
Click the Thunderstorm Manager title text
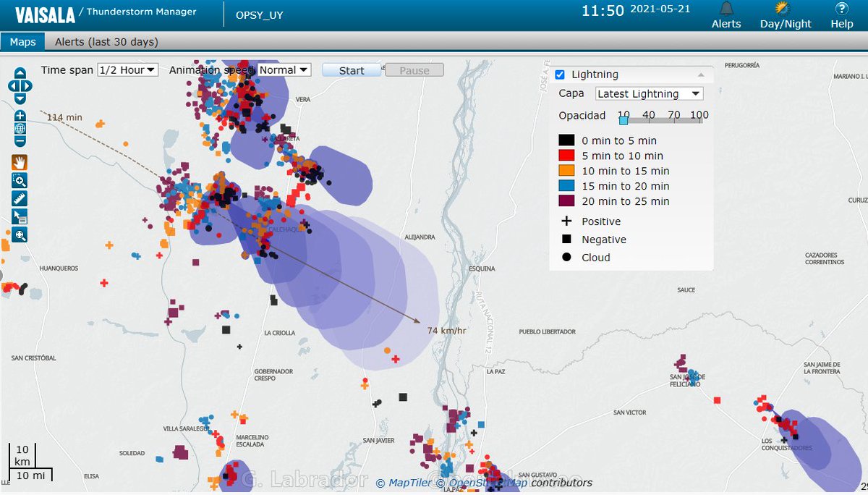coord(142,12)
